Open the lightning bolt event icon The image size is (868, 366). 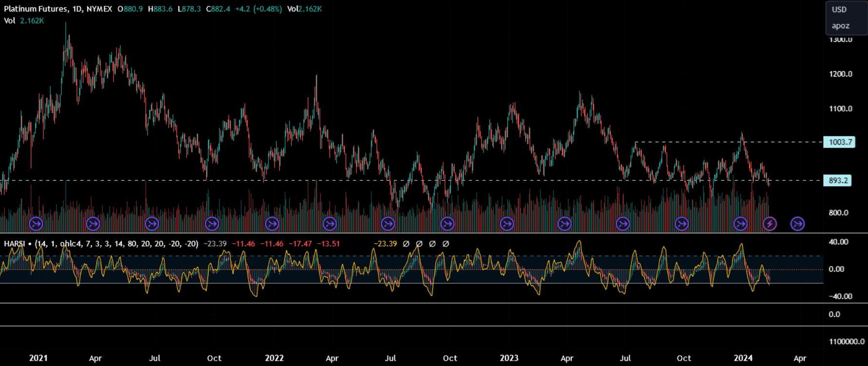coord(770,224)
